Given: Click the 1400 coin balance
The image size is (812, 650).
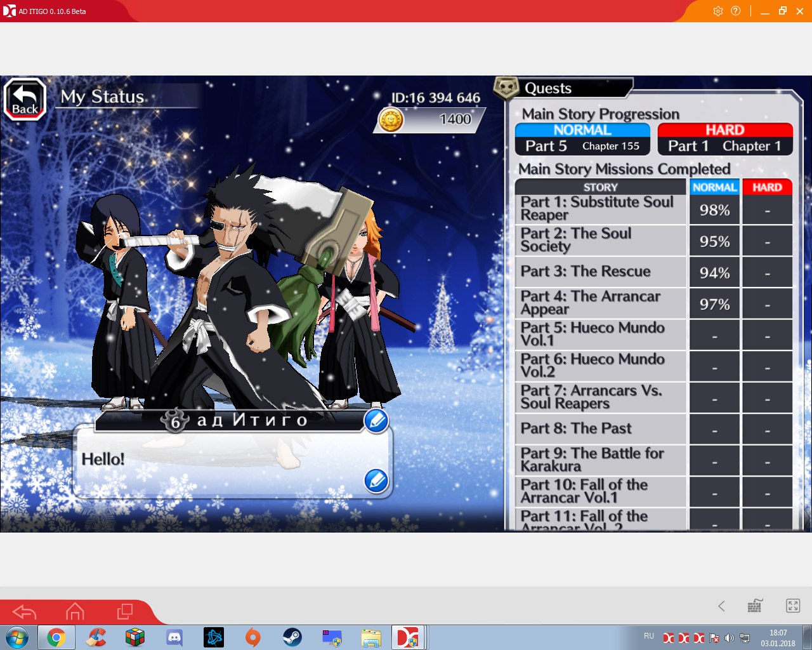Looking at the screenshot, I should click(455, 119).
